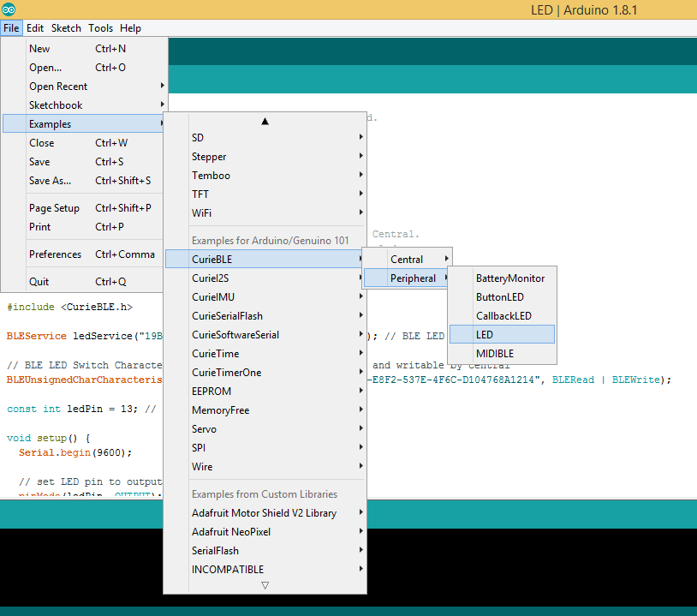The image size is (697, 616).
Task: Open the Preferences dialog
Action: 56,254
